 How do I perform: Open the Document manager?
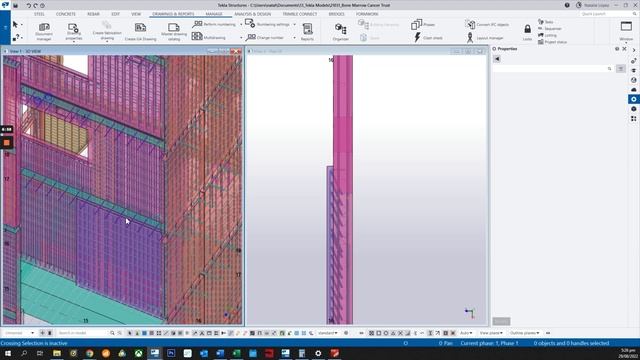click(44, 31)
